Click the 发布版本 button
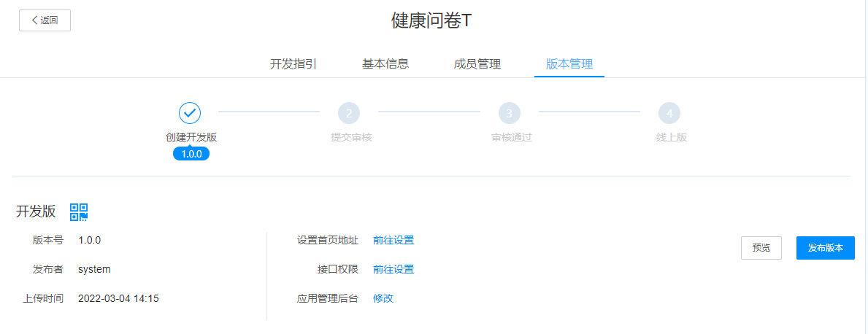This screenshot has width=868, height=334. coord(826,248)
